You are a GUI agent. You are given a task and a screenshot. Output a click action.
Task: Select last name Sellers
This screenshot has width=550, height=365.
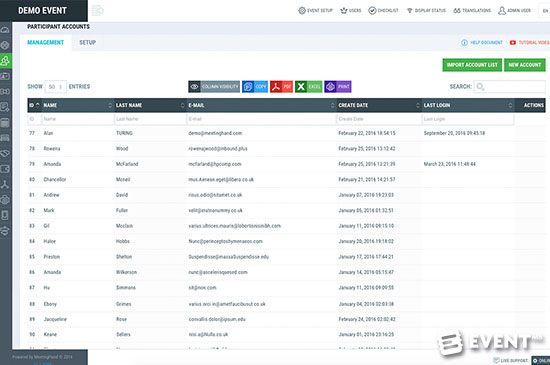click(x=123, y=334)
